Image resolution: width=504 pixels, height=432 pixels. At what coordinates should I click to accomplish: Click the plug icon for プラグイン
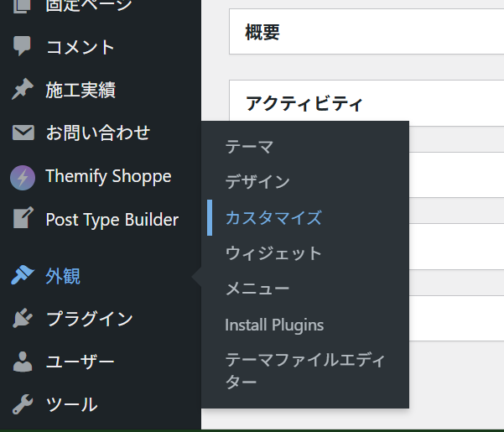[23, 318]
